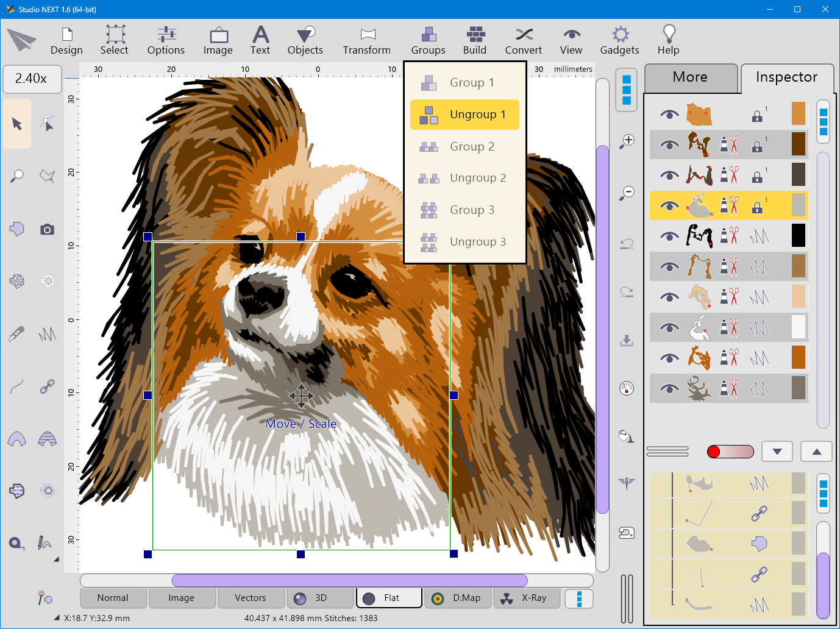Toggle the lock on the highlighted gray layer

[756, 205]
